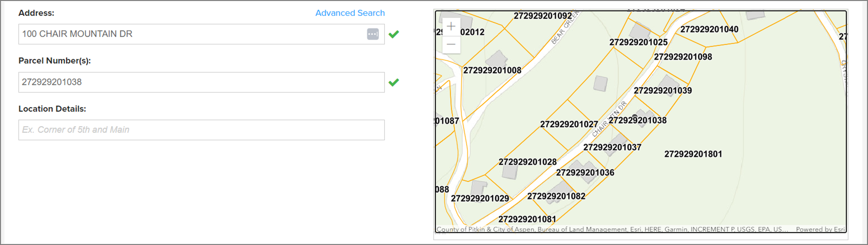The height and width of the screenshot is (245, 868).
Task: Click the Location Details text box
Action: pos(201,130)
